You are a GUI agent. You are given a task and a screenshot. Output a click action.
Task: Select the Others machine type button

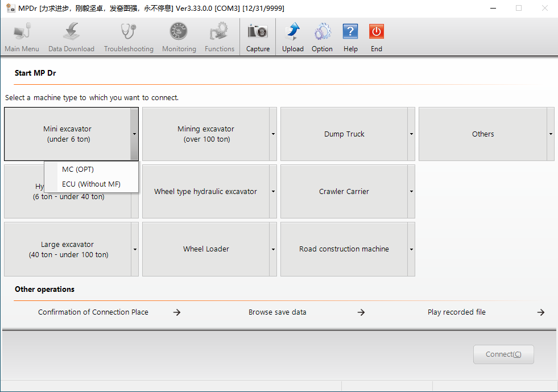483,134
